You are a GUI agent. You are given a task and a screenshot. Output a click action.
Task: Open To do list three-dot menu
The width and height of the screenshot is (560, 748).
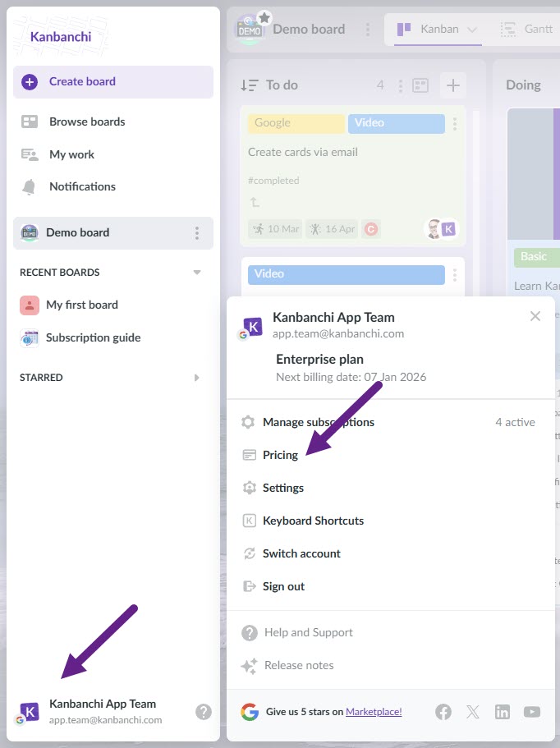pos(400,86)
